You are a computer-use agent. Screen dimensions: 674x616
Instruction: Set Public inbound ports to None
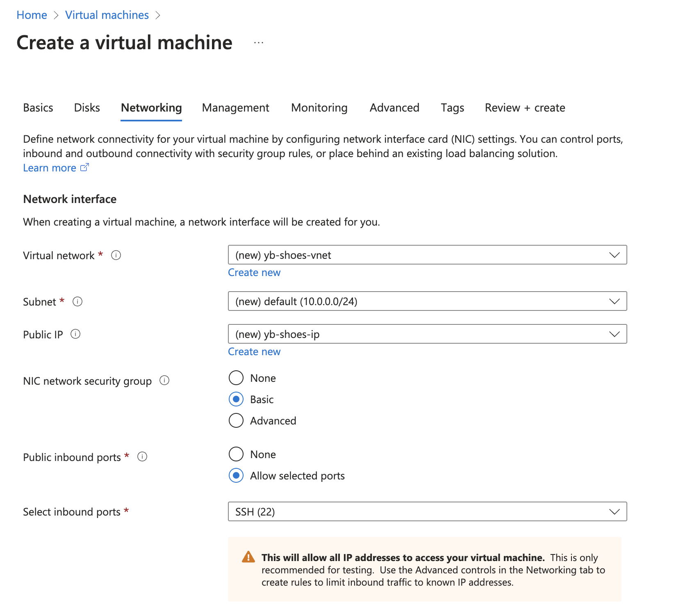(236, 454)
